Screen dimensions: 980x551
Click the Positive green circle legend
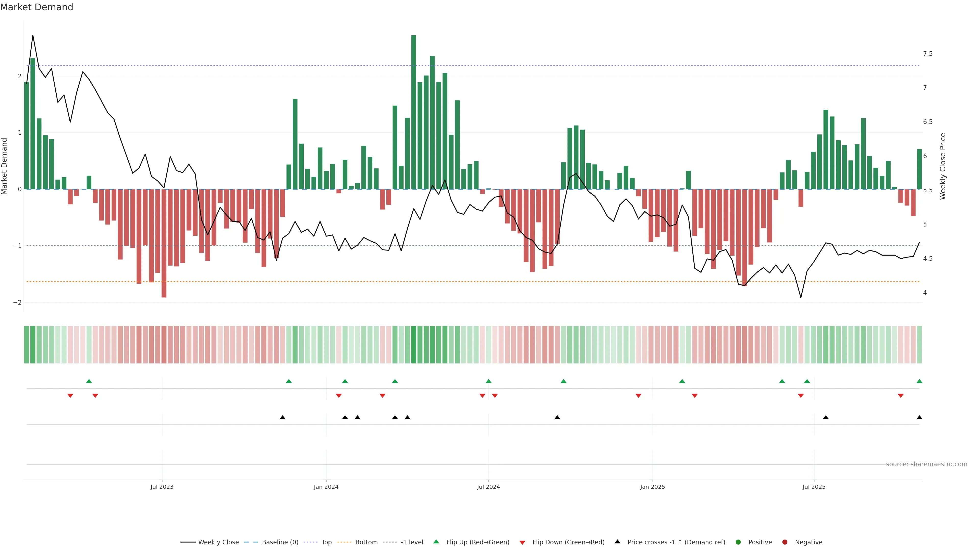738,542
